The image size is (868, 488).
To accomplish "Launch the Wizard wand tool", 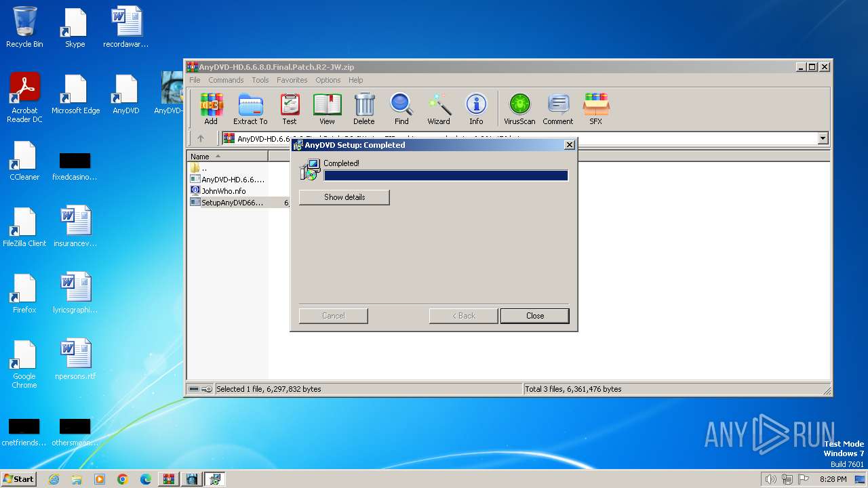I will coord(439,109).
